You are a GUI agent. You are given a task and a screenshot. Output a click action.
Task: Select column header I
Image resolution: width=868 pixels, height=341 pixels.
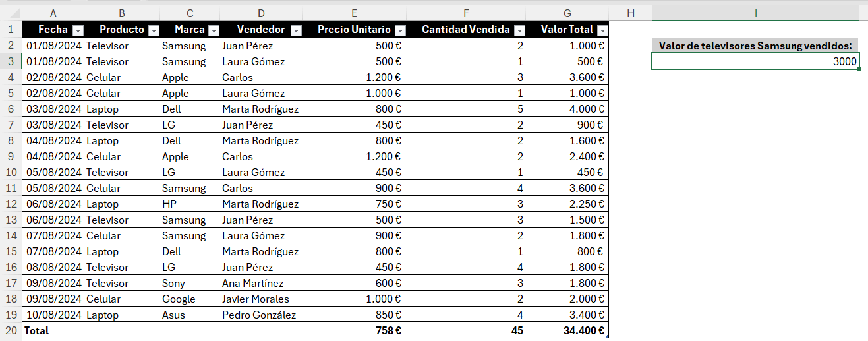coord(755,13)
